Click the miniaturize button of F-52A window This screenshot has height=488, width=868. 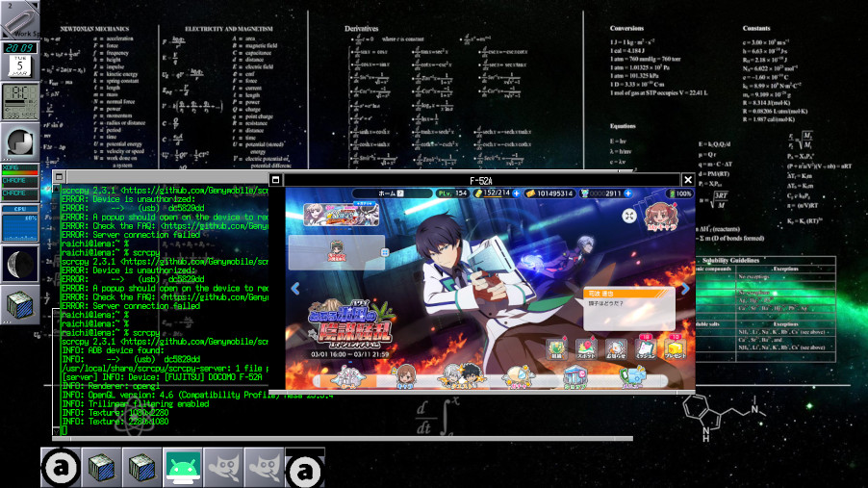coord(275,179)
